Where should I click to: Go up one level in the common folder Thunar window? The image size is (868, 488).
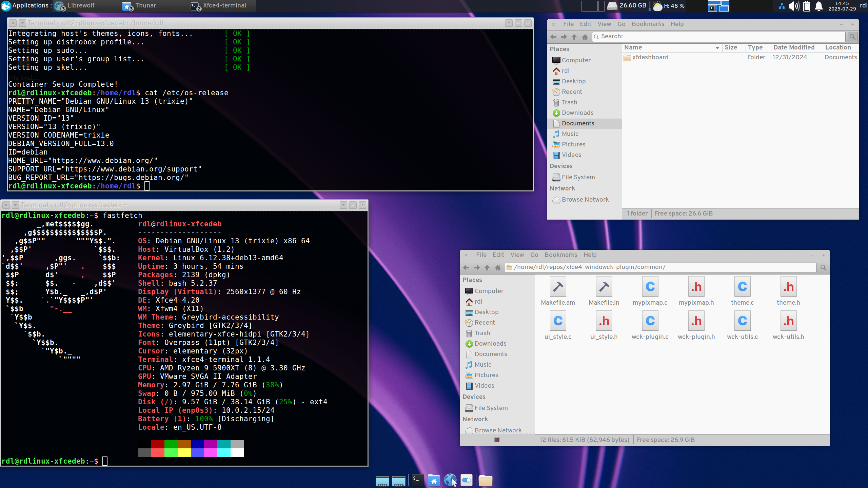click(x=487, y=267)
